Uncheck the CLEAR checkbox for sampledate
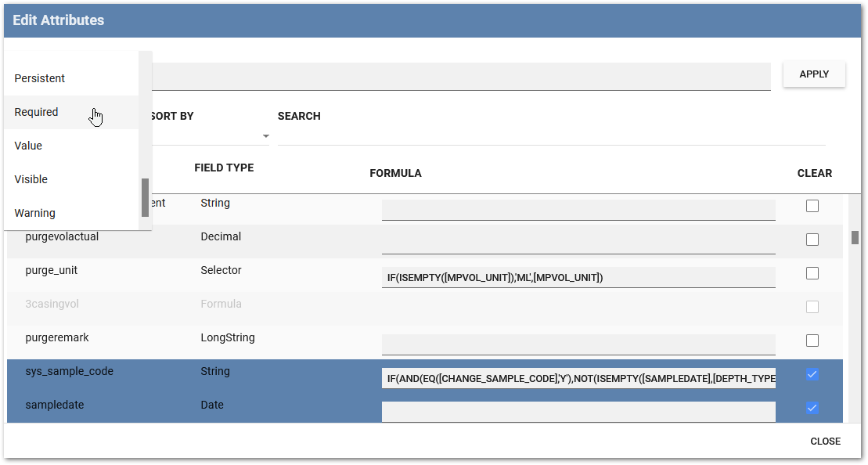Image resolution: width=868 pixels, height=465 pixels. [812, 408]
